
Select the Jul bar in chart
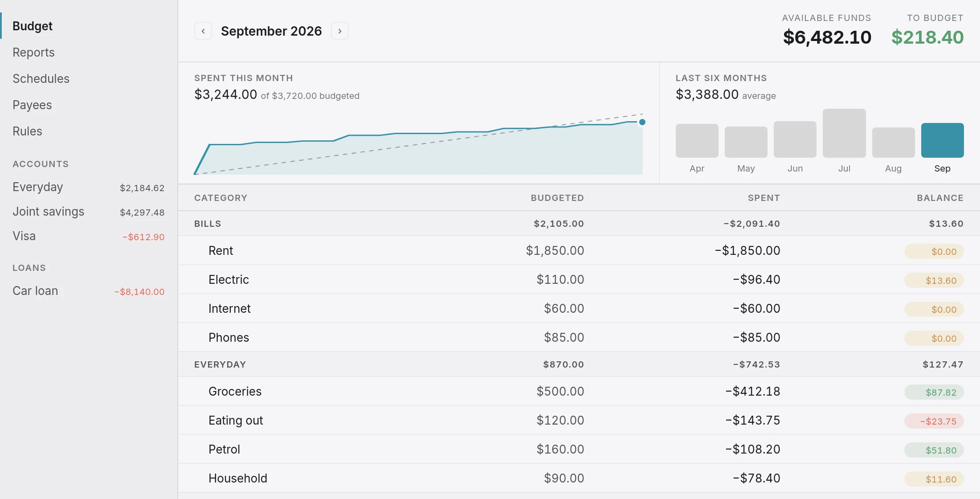844,133
